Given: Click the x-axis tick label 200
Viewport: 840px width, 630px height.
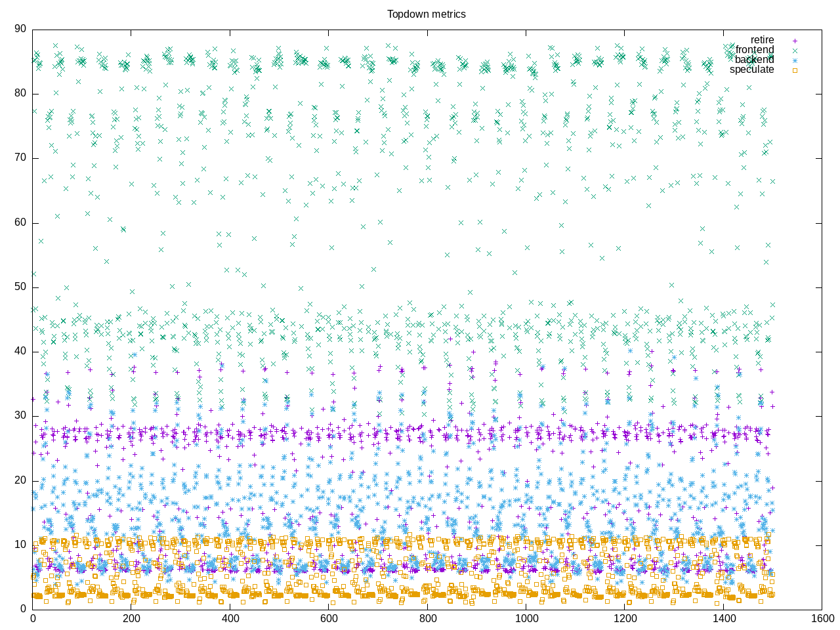Looking at the screenshot, I should (131, 618).
